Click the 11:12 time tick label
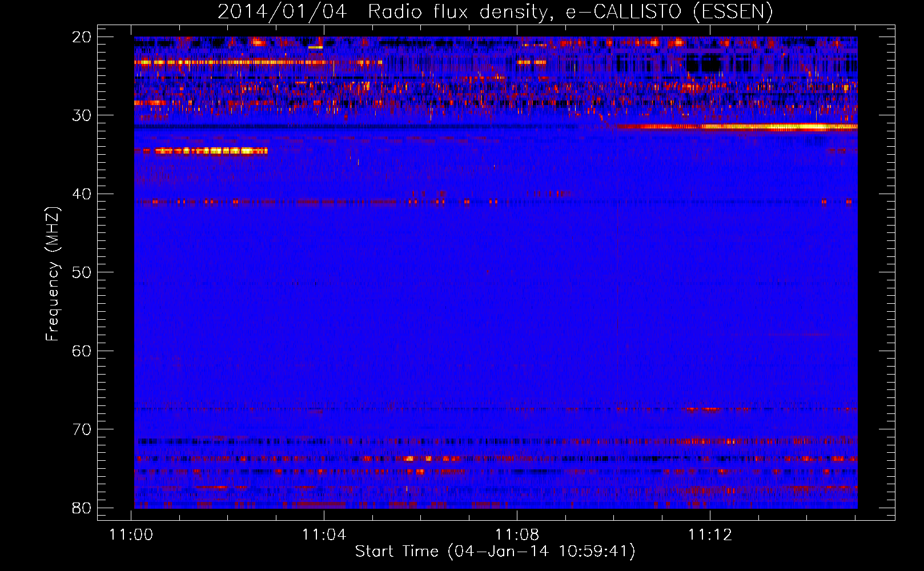This screenshot has height=571, width=924. click(x=710, y=535)
